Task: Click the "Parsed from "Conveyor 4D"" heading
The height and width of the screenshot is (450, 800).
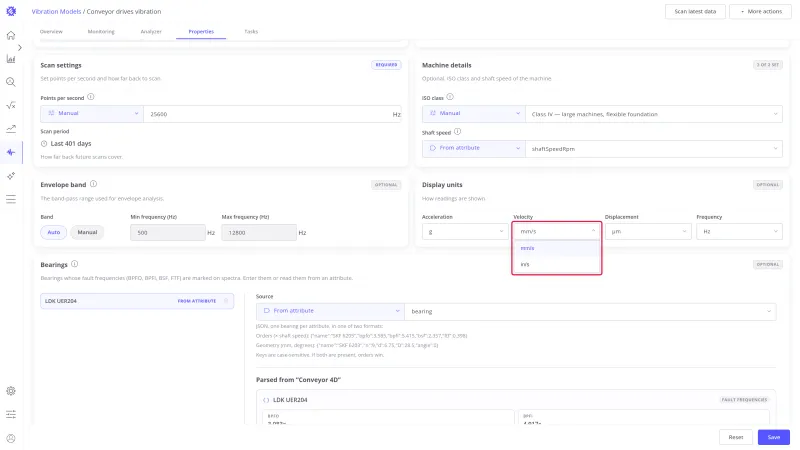Action: tap(298, 380)
